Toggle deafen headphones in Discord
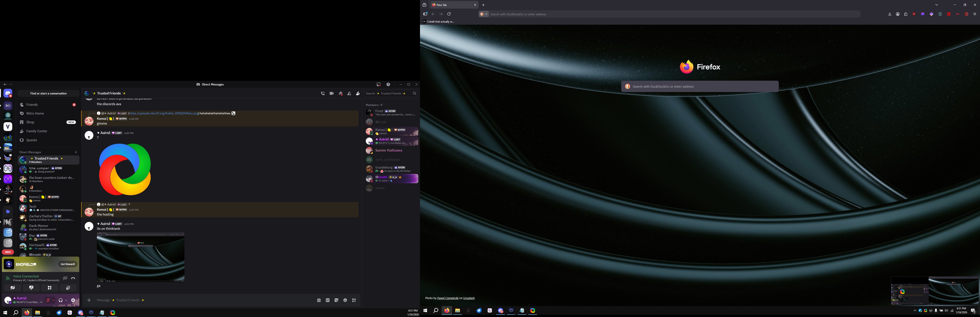This screenshot has height=317, width=980. [60, 300]
